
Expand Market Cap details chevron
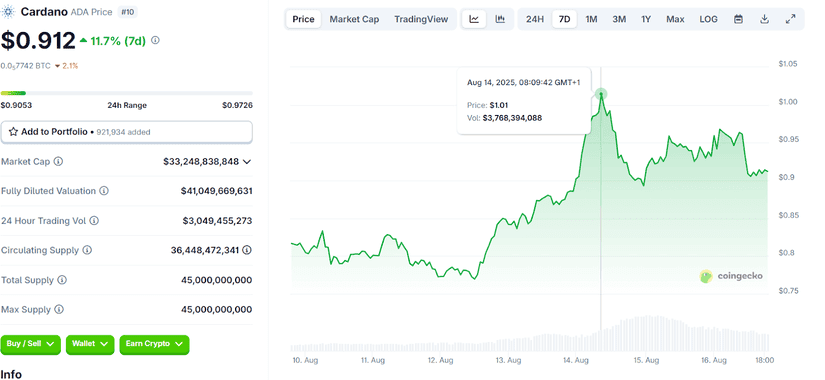click(x=247, y=162)
